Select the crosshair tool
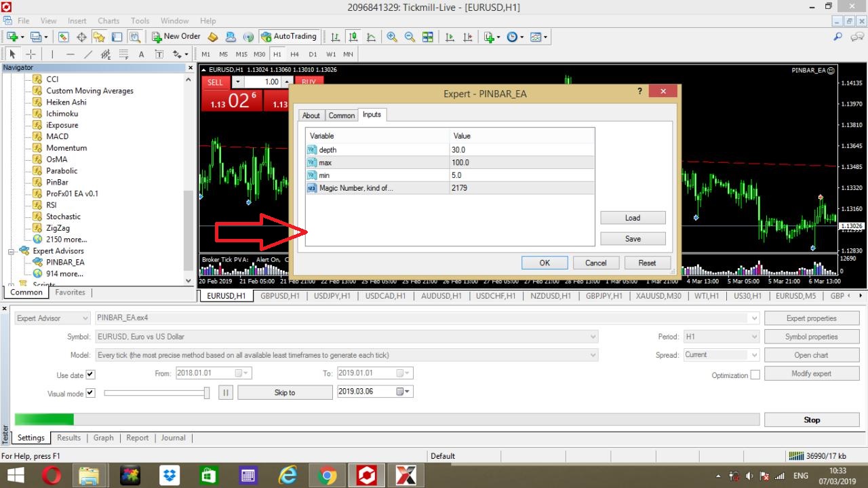This screenshot has height=488, width=868. (x=31, y=54)
